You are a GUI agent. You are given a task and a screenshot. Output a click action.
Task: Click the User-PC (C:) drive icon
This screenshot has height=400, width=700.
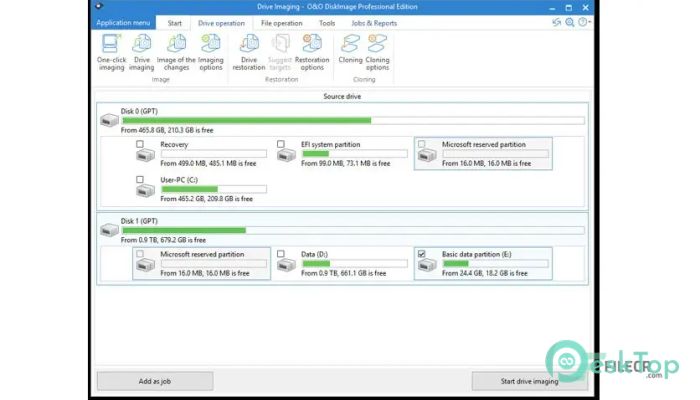pyautogui.click(x=146, y=191)
